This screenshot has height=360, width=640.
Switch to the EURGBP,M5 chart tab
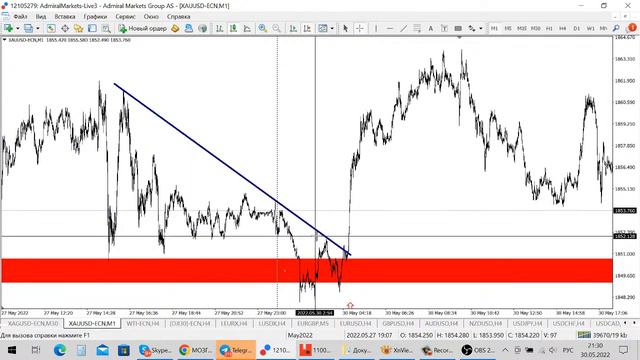coord(313,323)
